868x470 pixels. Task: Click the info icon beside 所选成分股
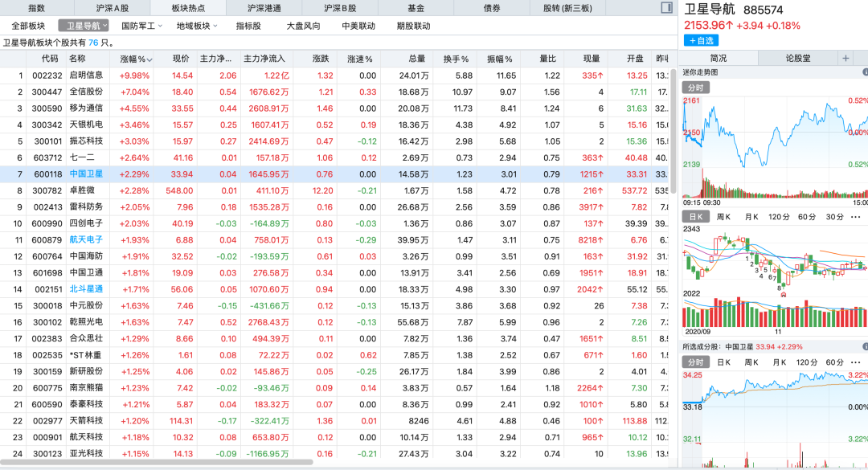[865, 346]
